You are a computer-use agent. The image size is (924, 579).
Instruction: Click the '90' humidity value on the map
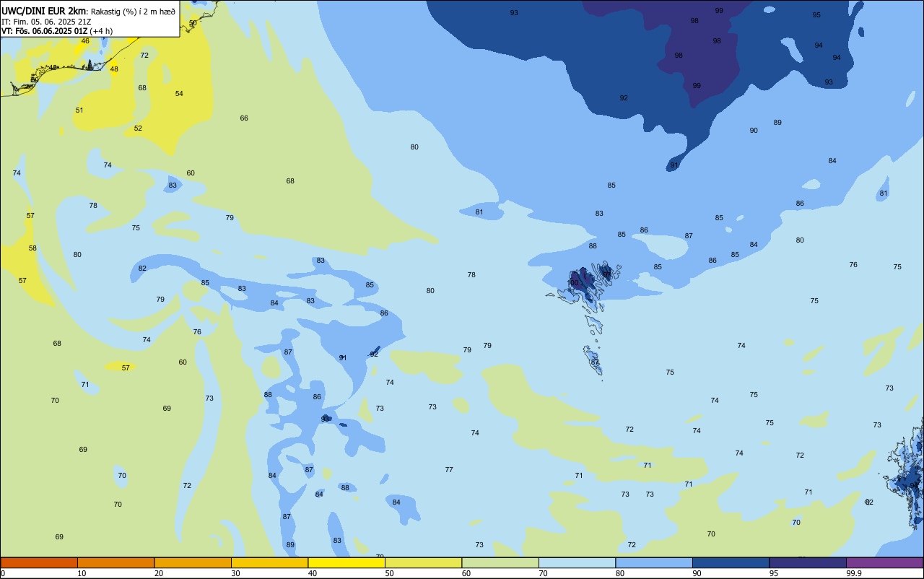click(x=754, y=131)
